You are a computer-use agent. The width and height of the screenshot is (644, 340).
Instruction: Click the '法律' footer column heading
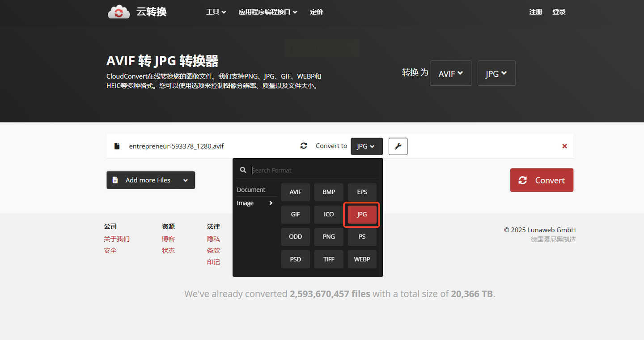pyautogui.click(x=214, y=227)
